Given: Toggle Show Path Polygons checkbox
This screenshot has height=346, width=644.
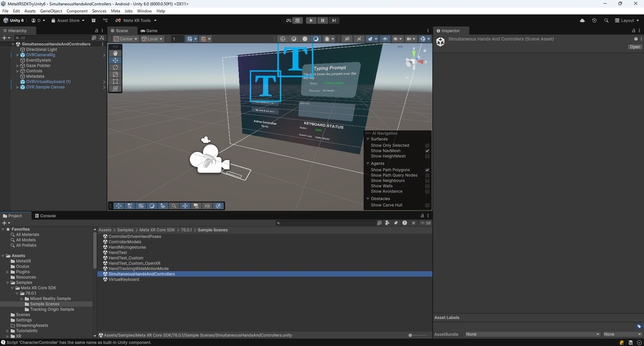Looking at the screenshot, I should (427, 170).
